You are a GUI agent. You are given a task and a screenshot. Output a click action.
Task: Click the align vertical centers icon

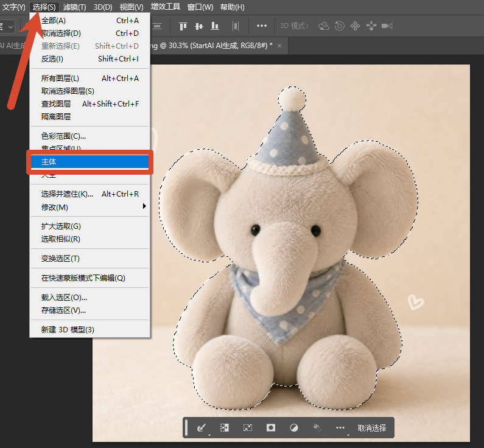199,26
